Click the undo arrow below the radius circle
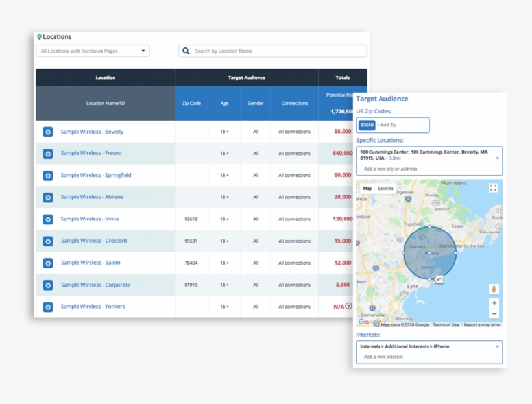 439,280
